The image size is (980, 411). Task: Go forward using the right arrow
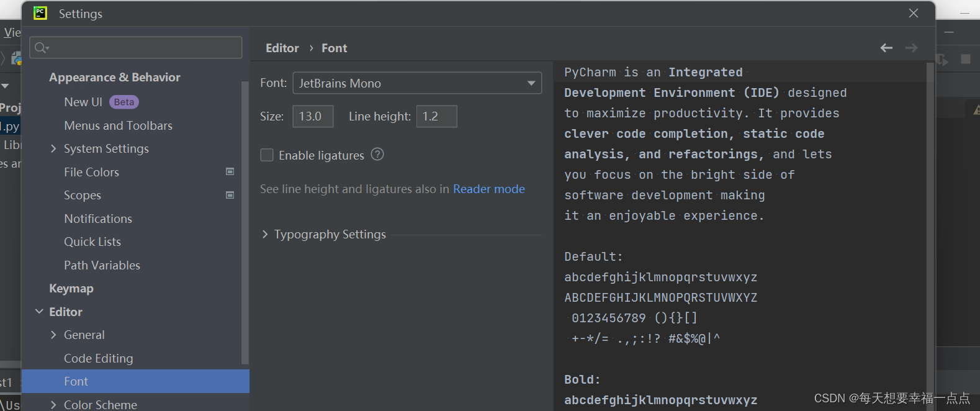[911, 48]
